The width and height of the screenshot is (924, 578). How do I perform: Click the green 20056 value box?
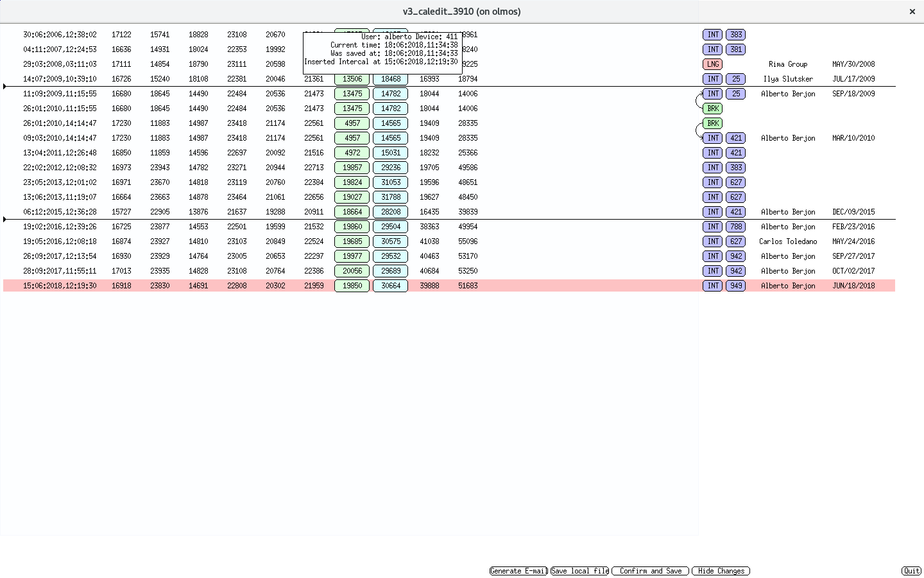tap(352, 271)
